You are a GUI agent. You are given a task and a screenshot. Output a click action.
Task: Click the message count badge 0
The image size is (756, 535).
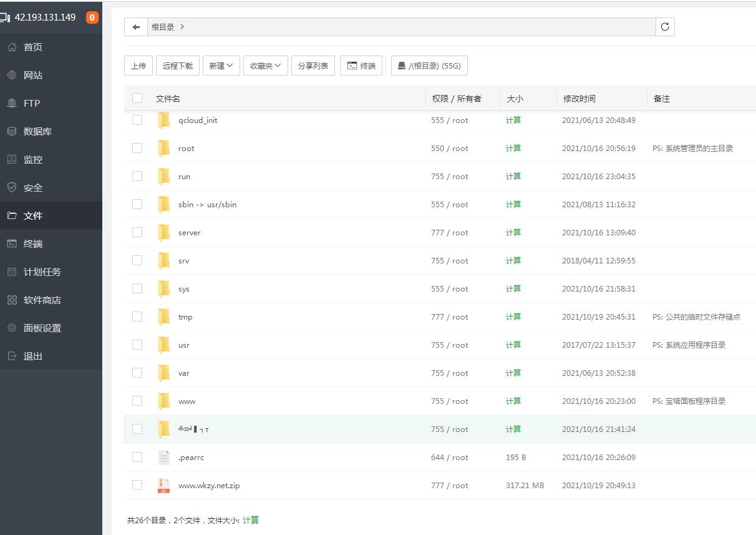92,17
